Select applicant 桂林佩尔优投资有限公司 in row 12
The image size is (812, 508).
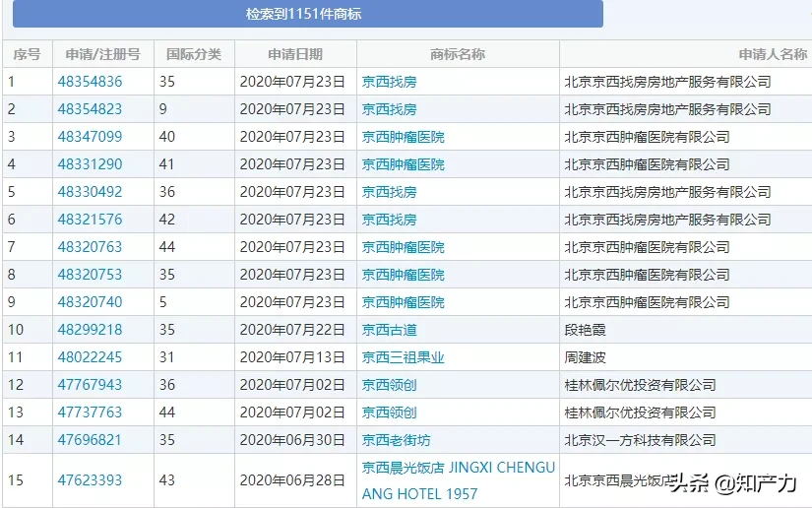click(x=640, y=385)
